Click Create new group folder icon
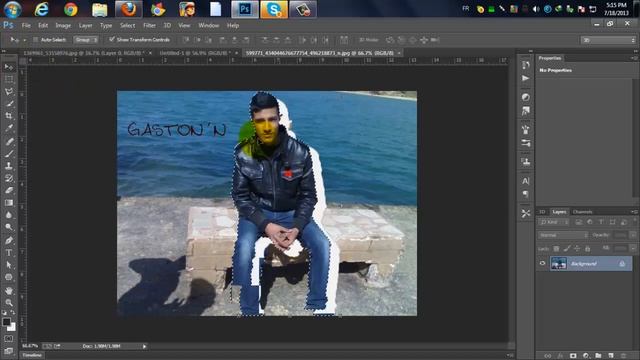Screen dimensions: 640x360 pos(598,356)
